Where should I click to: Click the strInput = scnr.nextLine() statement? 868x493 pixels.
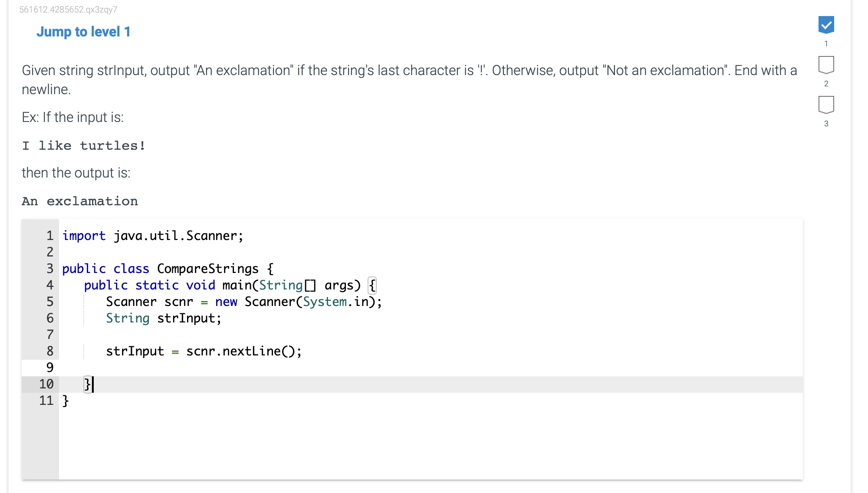click(204, 351)
